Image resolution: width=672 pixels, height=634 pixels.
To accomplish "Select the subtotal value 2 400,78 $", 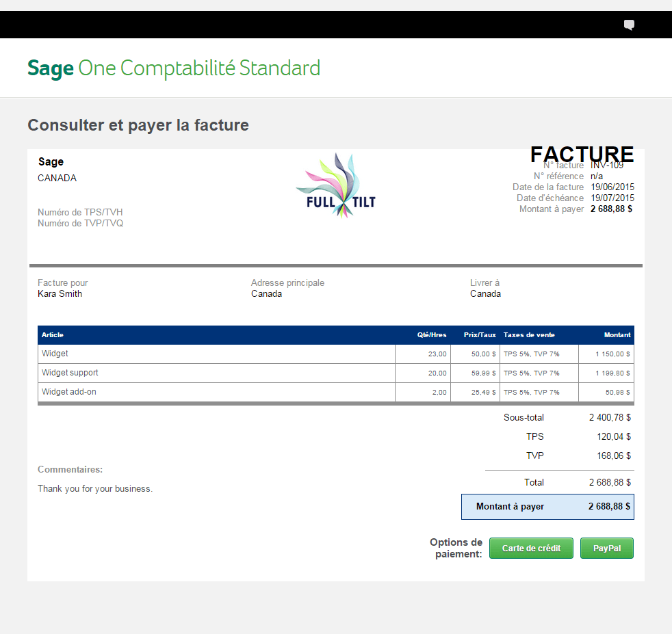I will click(x=610, y=418).
